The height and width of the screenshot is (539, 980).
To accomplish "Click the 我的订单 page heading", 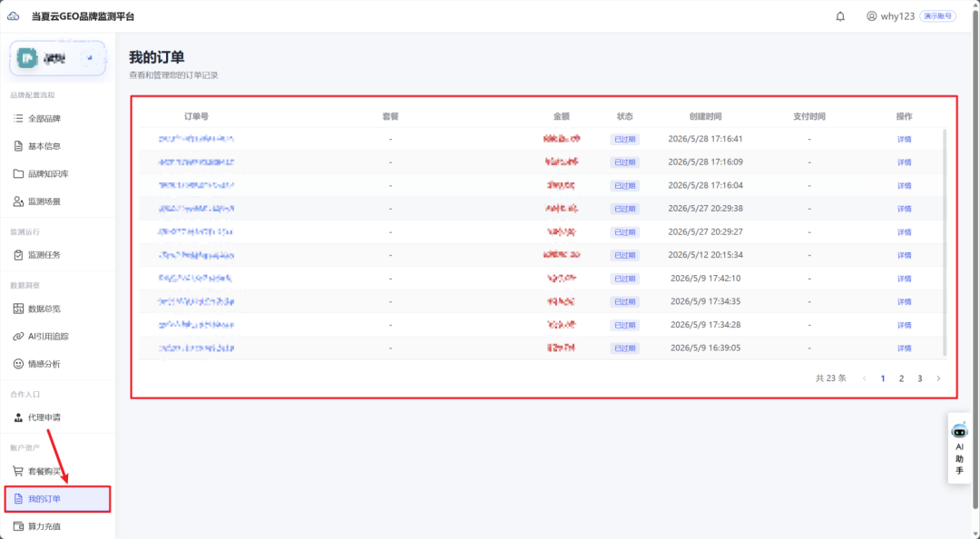I will pos(157,57).
